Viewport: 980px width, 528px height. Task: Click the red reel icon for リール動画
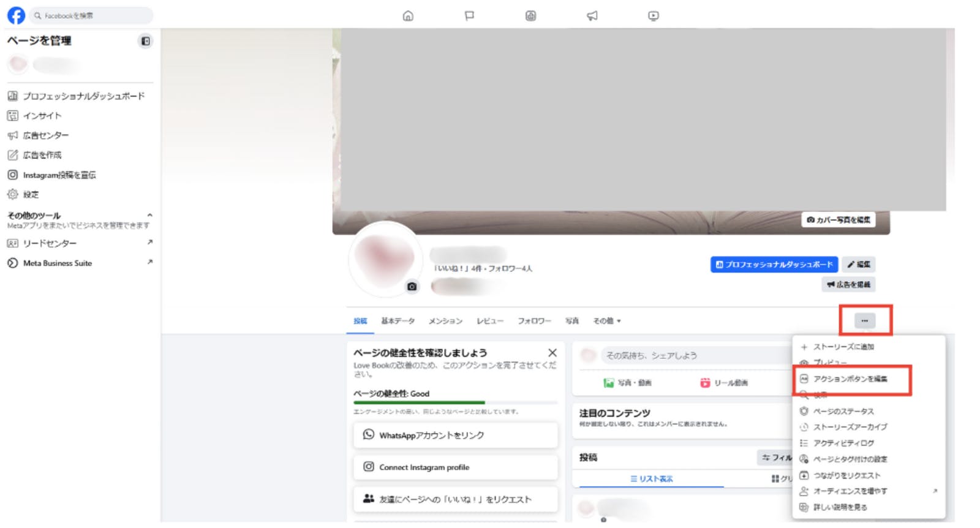click(705, 383)
